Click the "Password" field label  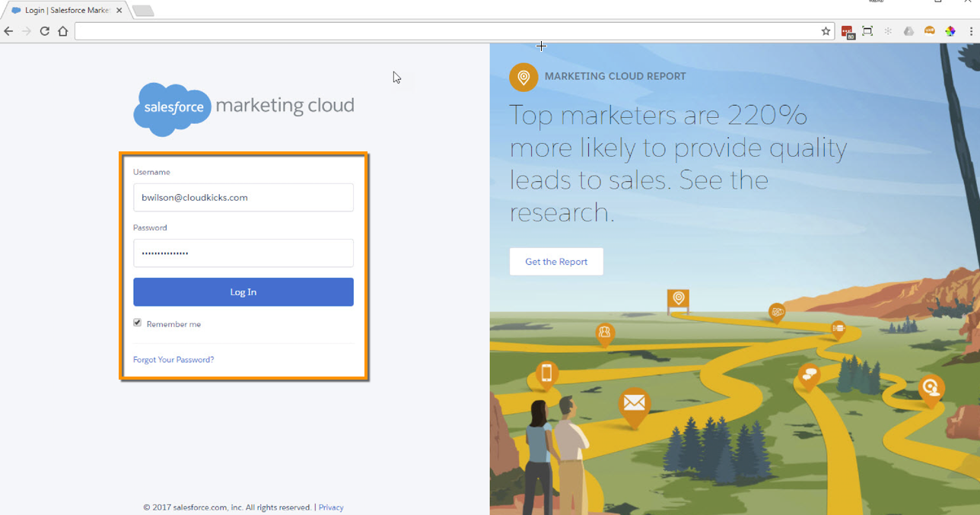[x=150, y=227]
